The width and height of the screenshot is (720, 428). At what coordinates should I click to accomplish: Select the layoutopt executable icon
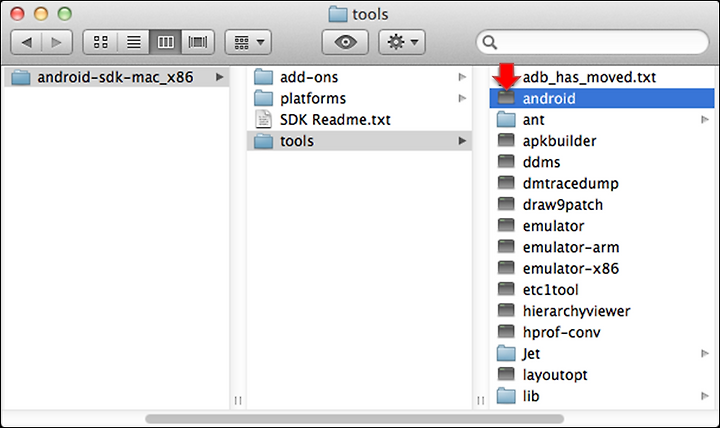(506, 374)
